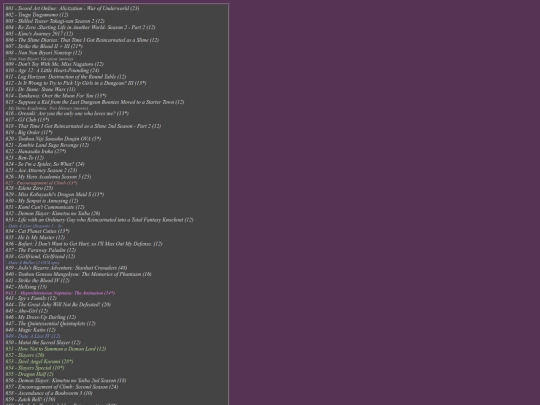Viewport: 540px width, 405px height.
Task: Select My Hero Academia: Two Heroes movie line
Action: coord(47,108)
